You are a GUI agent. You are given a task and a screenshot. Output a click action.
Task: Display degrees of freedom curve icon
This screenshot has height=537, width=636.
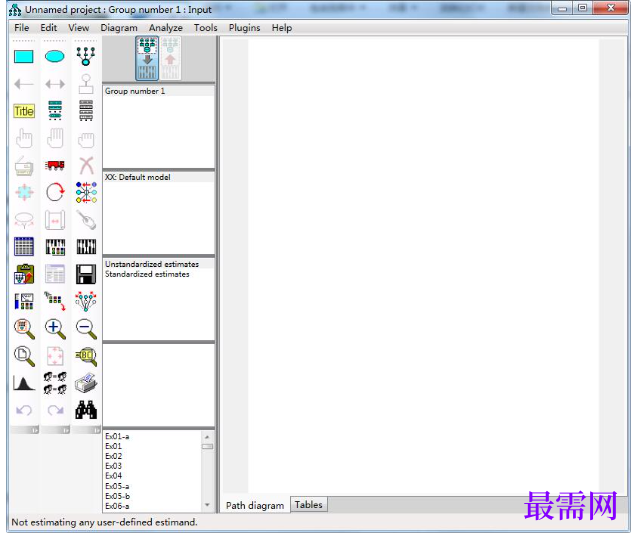[x=24, y=383]
